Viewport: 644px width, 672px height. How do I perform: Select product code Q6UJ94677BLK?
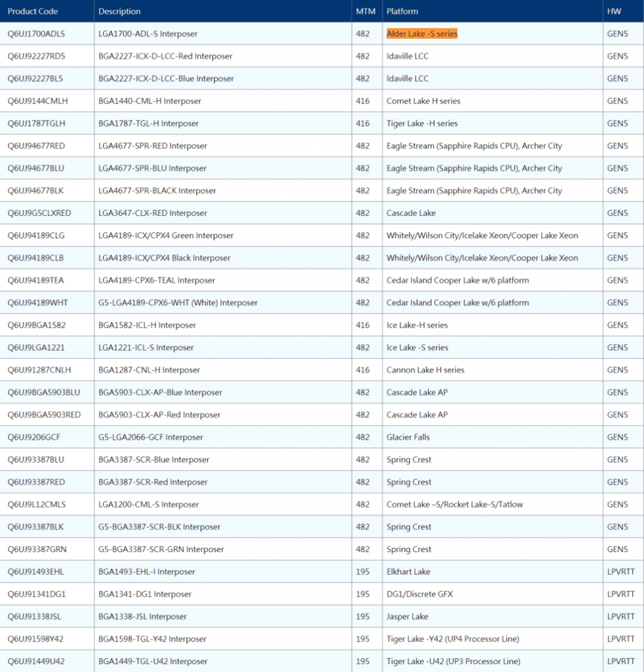35,190
